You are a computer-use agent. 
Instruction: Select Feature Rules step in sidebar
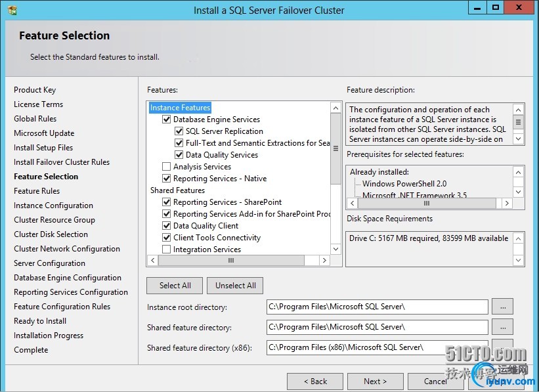(x=37, y=191)
